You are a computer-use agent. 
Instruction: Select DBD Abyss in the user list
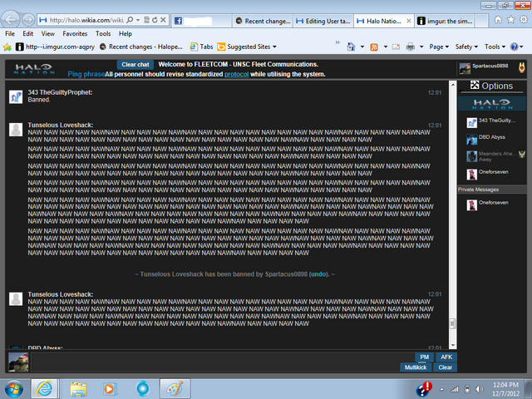pyautogui.click(x=491, y=139)
